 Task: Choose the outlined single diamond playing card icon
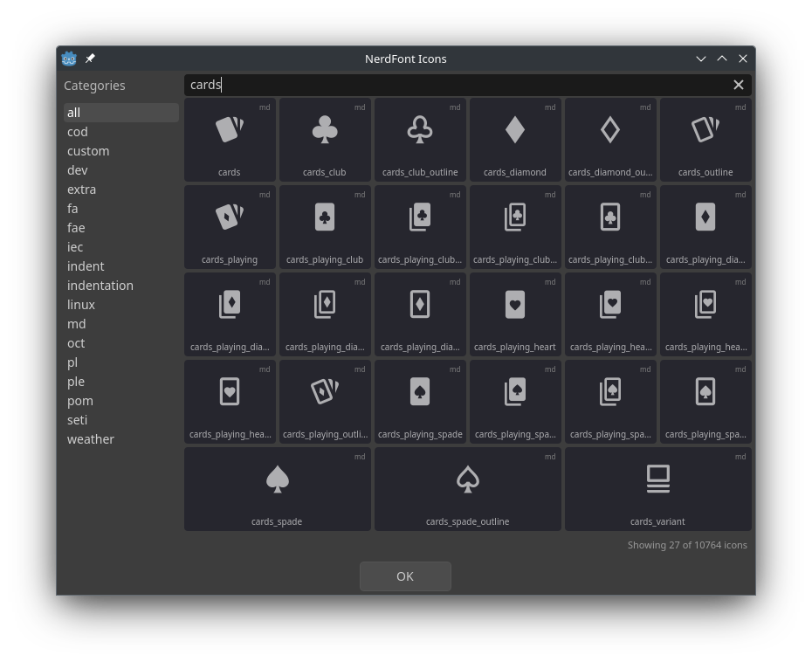pyautogui.click(x=420, y=314)
